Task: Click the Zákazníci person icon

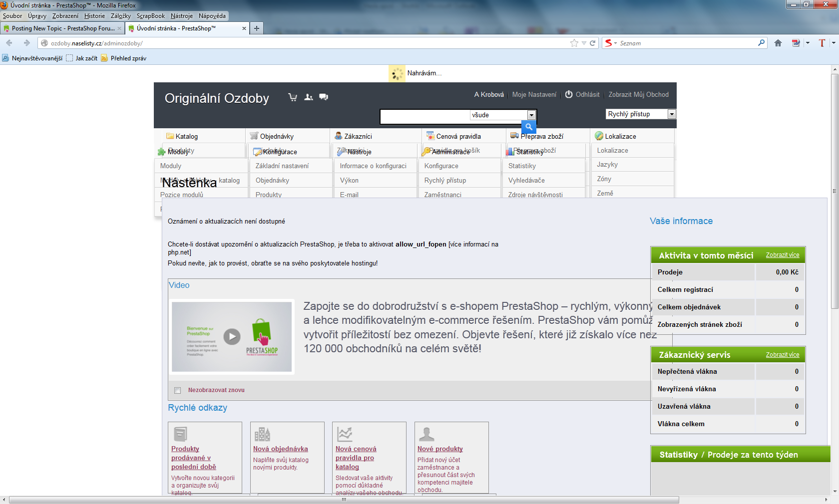Action: (x=339, y=136)
